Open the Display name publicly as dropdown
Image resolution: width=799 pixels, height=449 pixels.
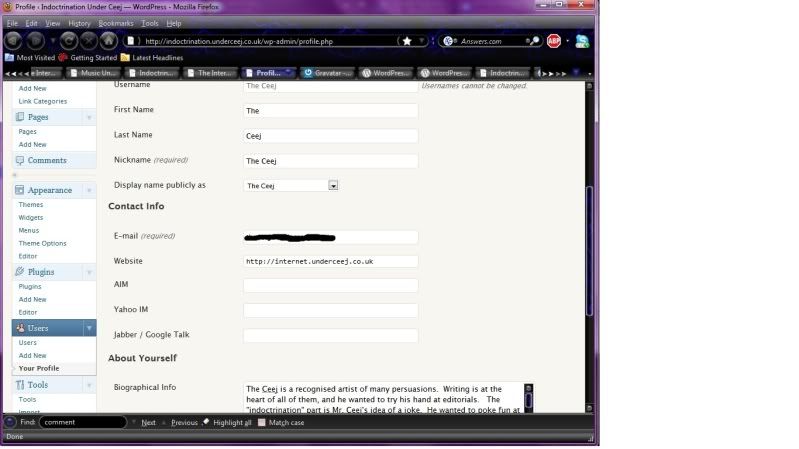pyautogui.click(x=333, y=185)
